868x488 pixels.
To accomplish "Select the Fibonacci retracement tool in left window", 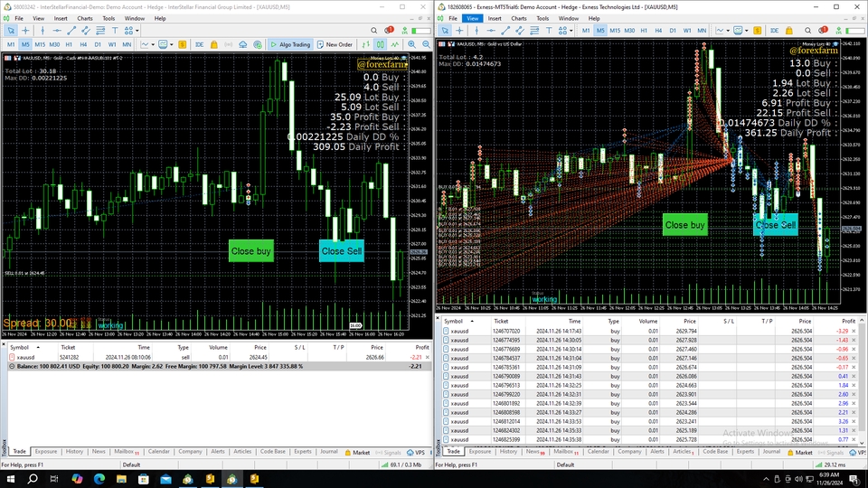I will (100, 31).
